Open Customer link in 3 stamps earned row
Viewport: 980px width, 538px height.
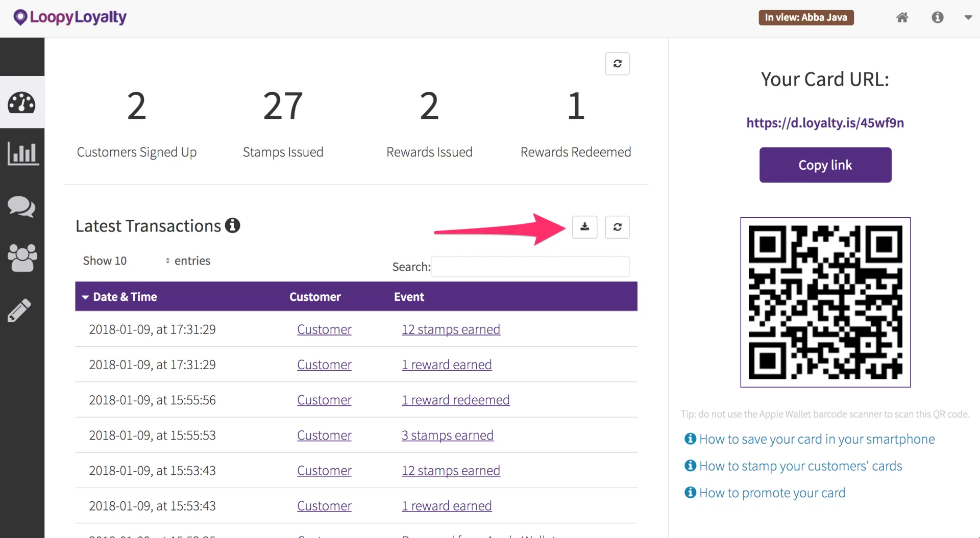pos(324,435)
